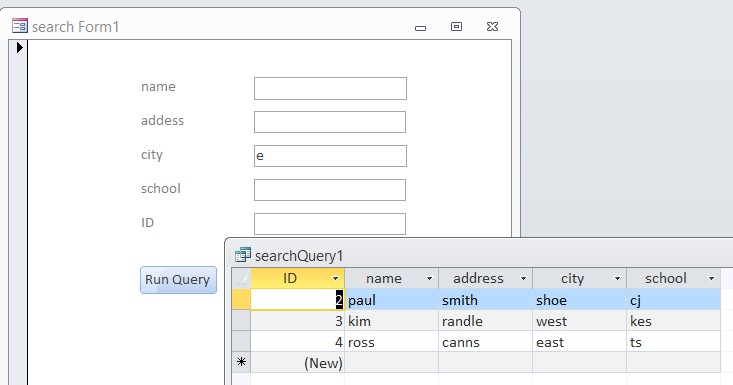Click the ID cell with value 3

(298, 321)
